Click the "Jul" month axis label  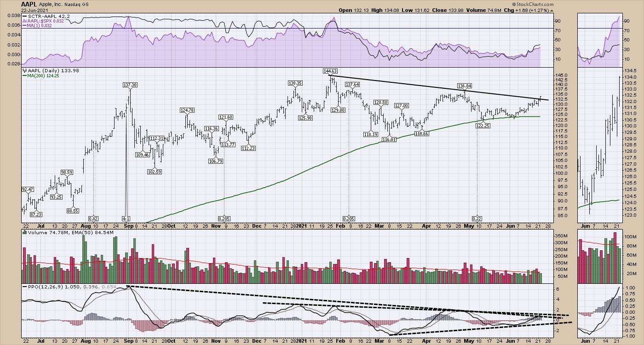41,226
